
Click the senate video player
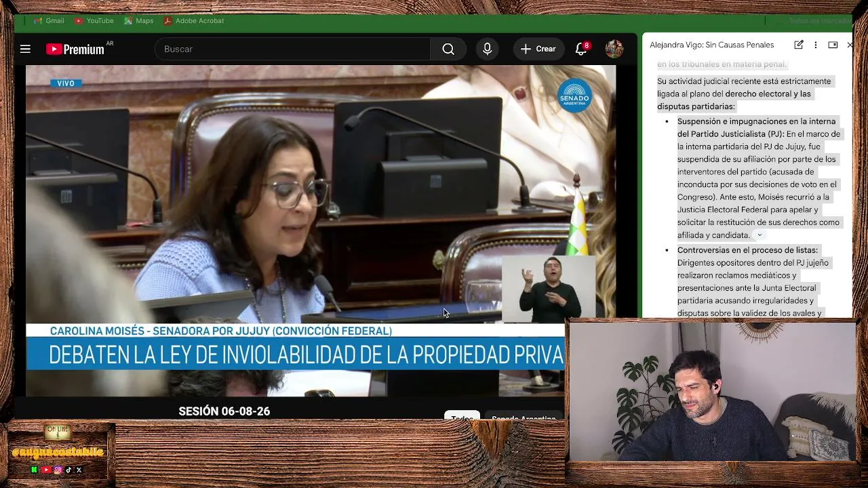(x=321, y=230)
